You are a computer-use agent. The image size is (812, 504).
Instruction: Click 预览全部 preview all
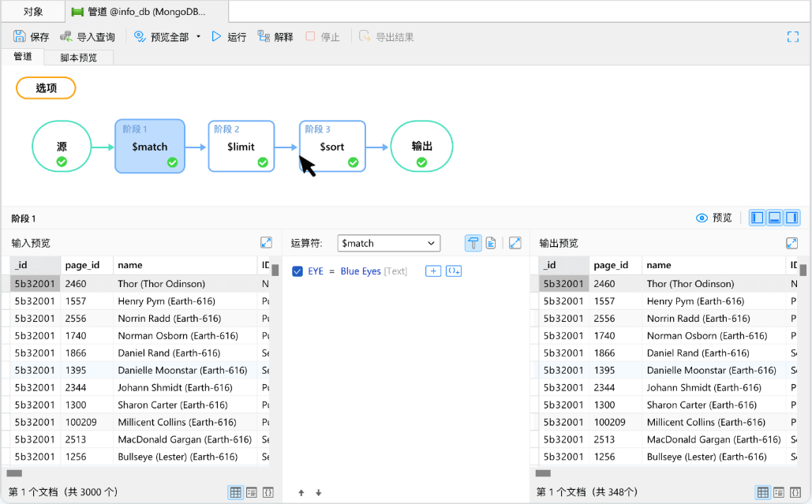tap(161, 37)
